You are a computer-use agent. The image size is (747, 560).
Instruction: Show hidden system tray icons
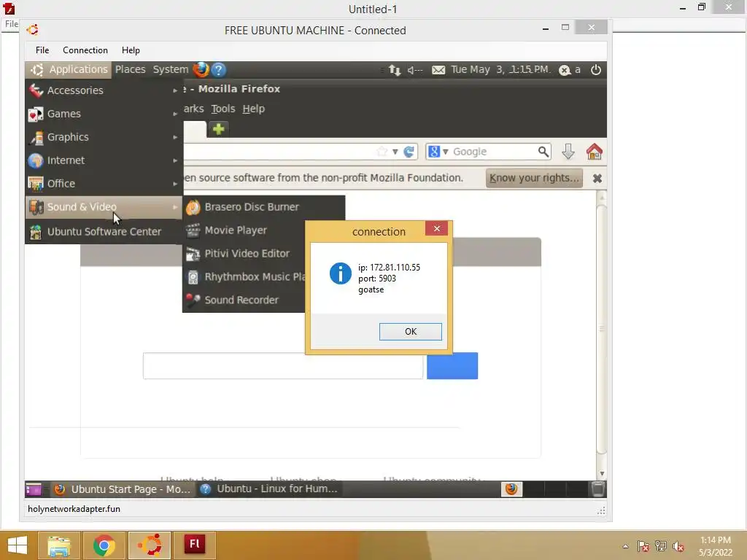pos(625,547)
